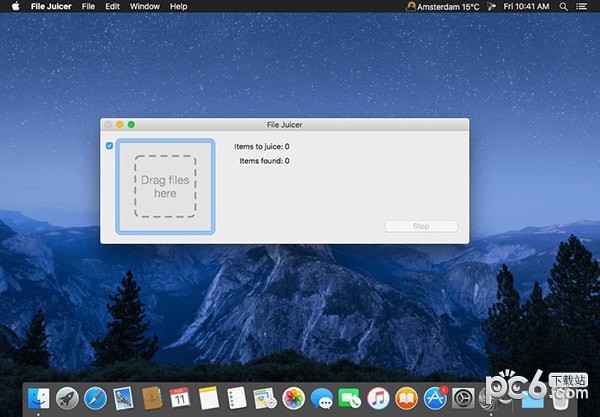
Task: Click the clock showing Fri 10:41 AM
Action: (526, 7)
